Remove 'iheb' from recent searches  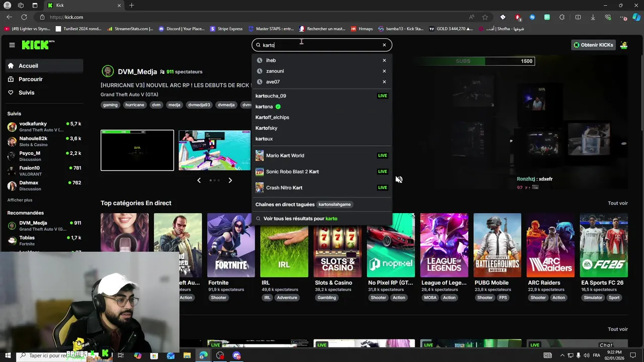(x=384, y=60)
